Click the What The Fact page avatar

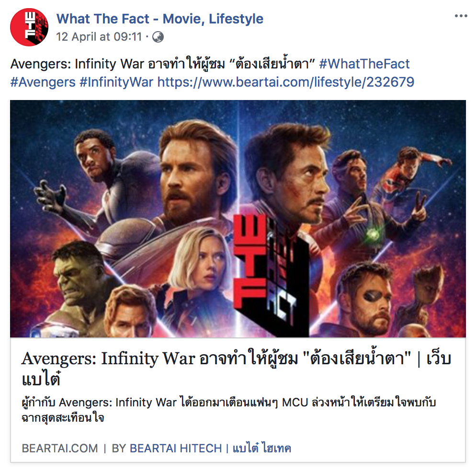(29, 27)
